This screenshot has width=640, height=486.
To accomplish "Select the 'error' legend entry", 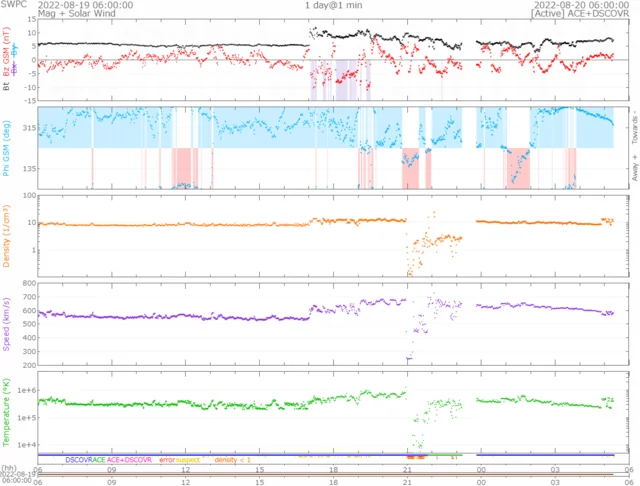I will tap(170, 458).
